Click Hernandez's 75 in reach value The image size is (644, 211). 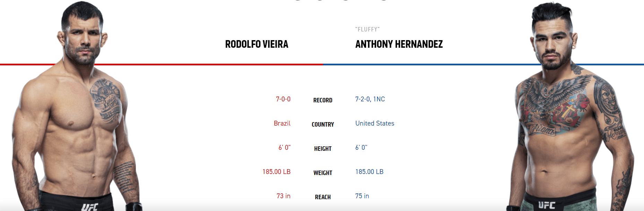click(362, 196)
